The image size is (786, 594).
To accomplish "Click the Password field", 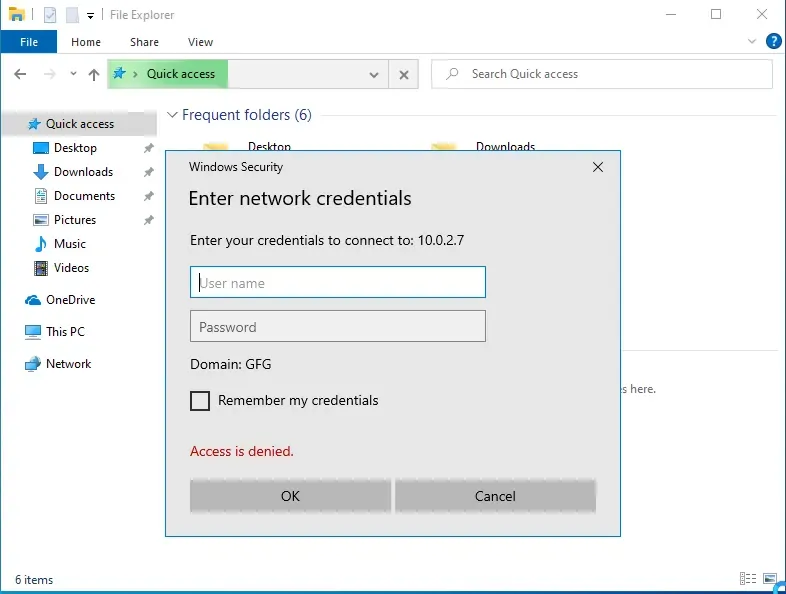I will pyautogui.click(x=337, y=326).
